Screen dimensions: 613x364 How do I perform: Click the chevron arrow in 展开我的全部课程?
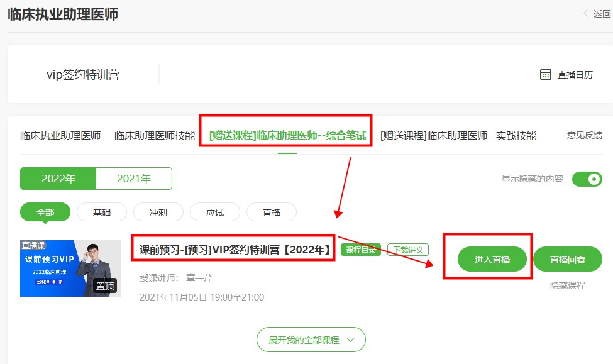click(350, 340)
